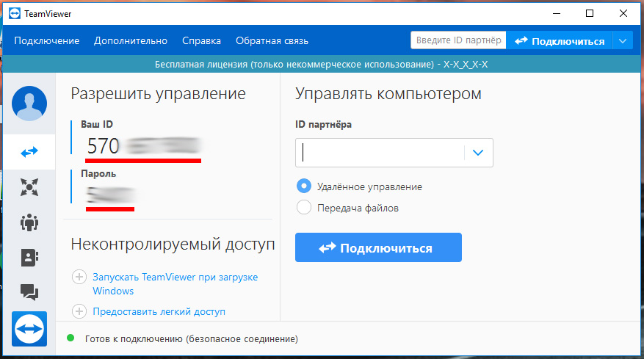Open Computers & Contacts sidebar icon
This screenshot has width=644, height=359.
tap(29, 258)
